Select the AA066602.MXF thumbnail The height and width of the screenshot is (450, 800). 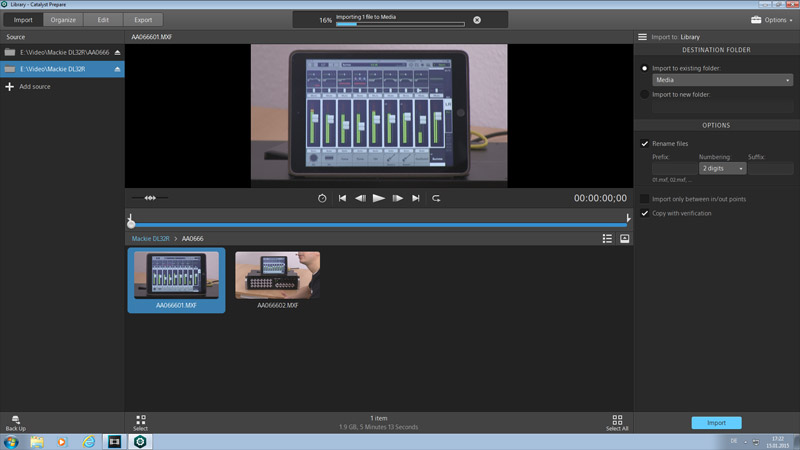(277, 276)
